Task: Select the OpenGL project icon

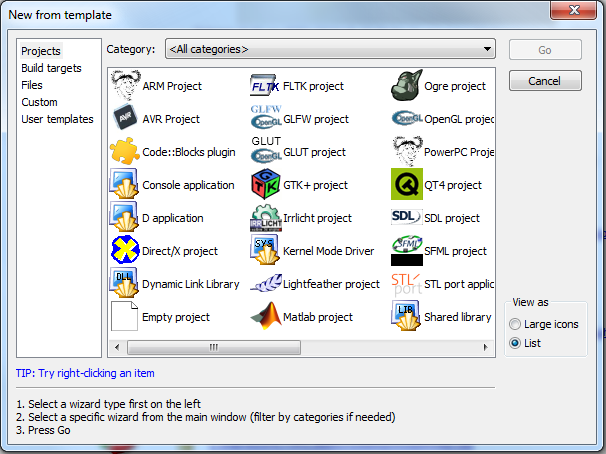Action: click(407, 118)
